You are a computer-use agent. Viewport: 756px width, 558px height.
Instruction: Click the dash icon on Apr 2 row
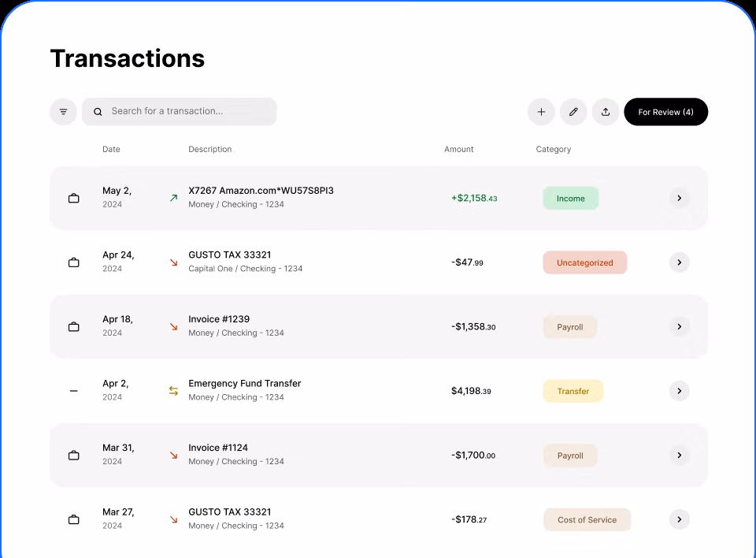tap(74, 391)
